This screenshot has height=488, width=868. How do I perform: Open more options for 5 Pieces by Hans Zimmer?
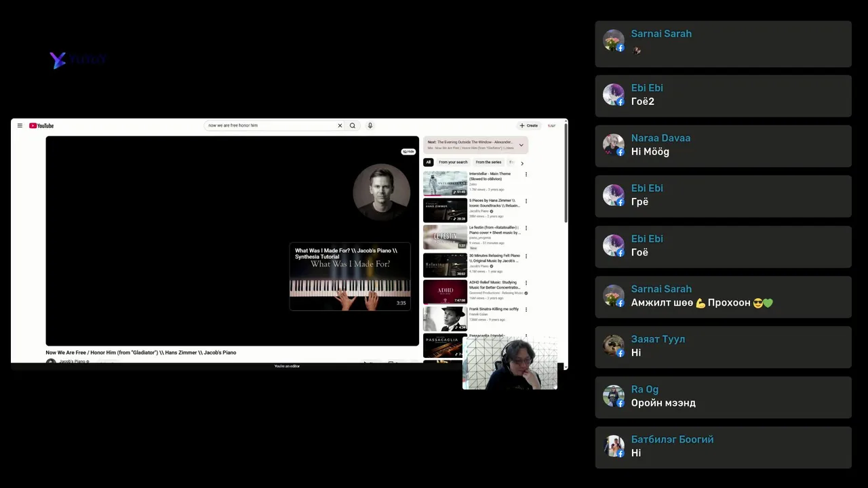click(x=526, y=201)
